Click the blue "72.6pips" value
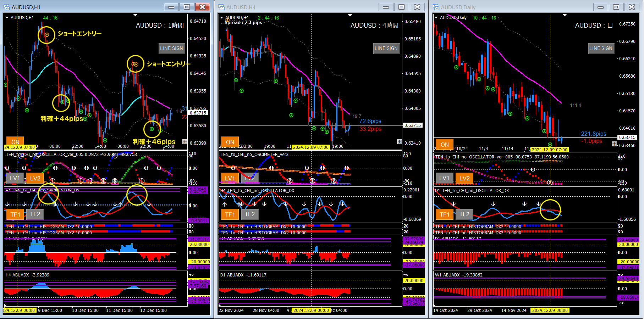This screenshot has height=319, width=644. pos(370,121)
